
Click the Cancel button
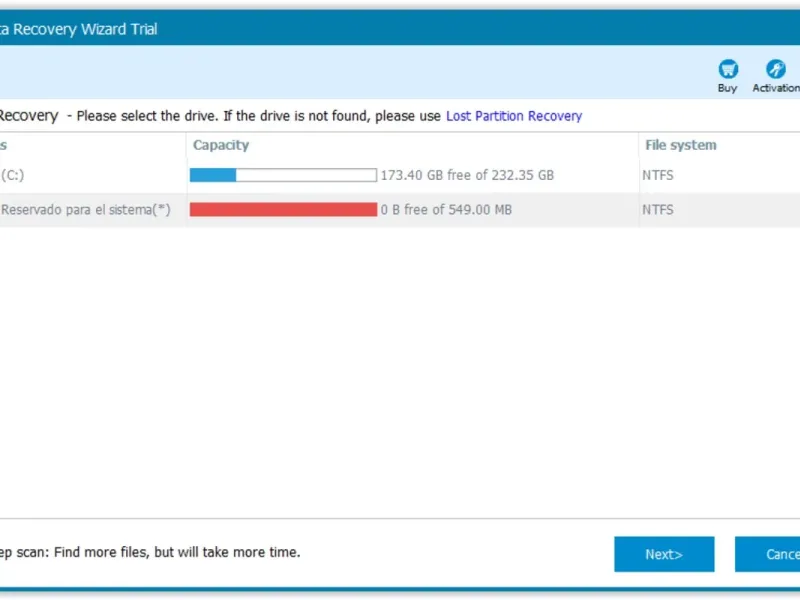click(770, 554)
